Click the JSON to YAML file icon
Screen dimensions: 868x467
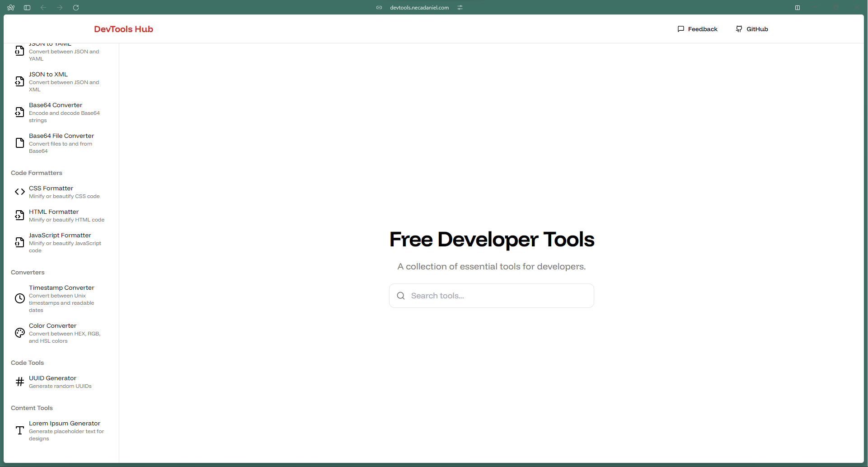[x=19, y=51]
